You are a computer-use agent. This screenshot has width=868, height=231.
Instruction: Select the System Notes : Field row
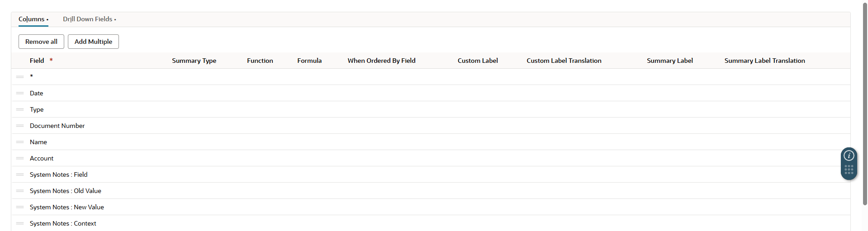coord(59,174)
